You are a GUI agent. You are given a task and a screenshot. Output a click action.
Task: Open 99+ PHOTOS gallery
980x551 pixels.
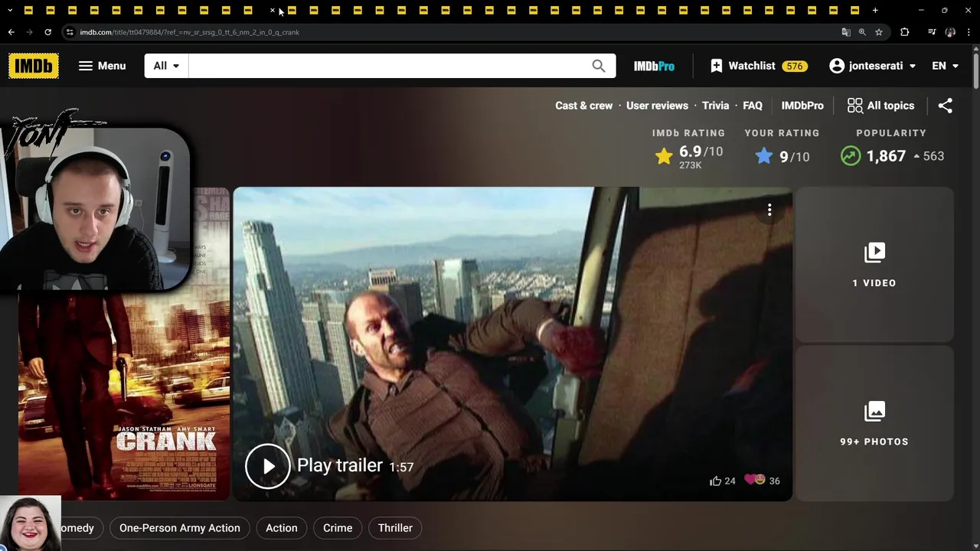tap(874, 424)
